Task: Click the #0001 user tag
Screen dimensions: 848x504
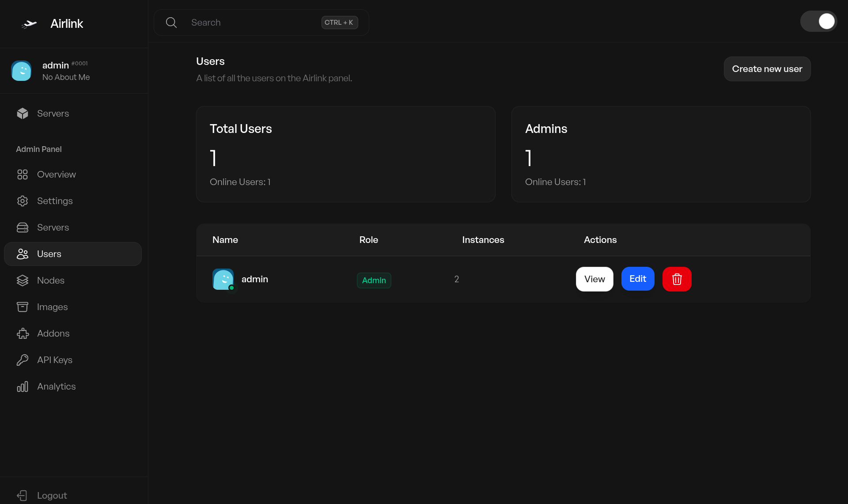Action: (79, 64)
